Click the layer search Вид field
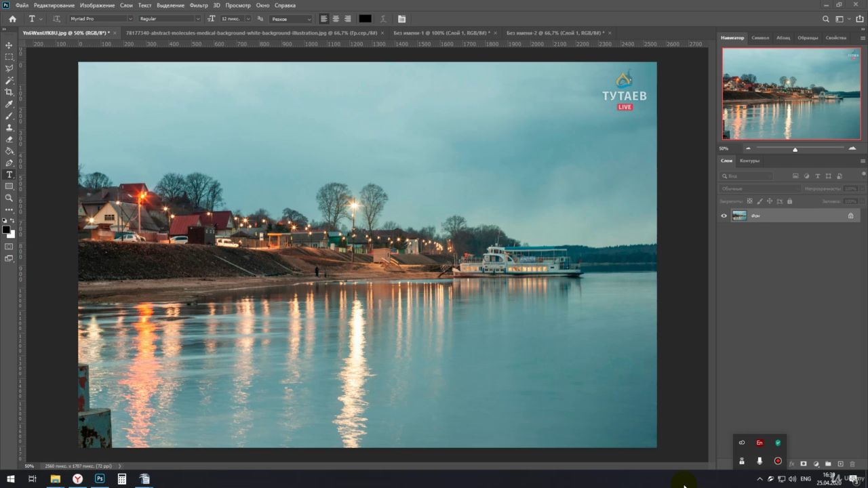 pyautogui.click(x=746, y=176)
